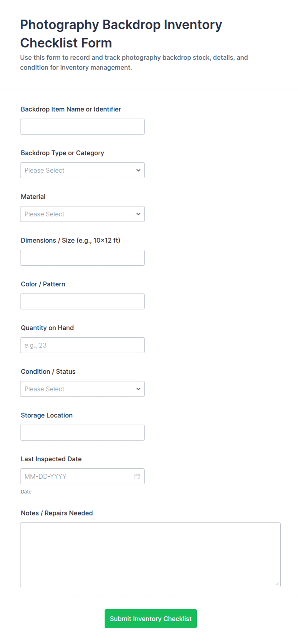Click the resize handle of Notes textarea

click(x=277, y=584)
